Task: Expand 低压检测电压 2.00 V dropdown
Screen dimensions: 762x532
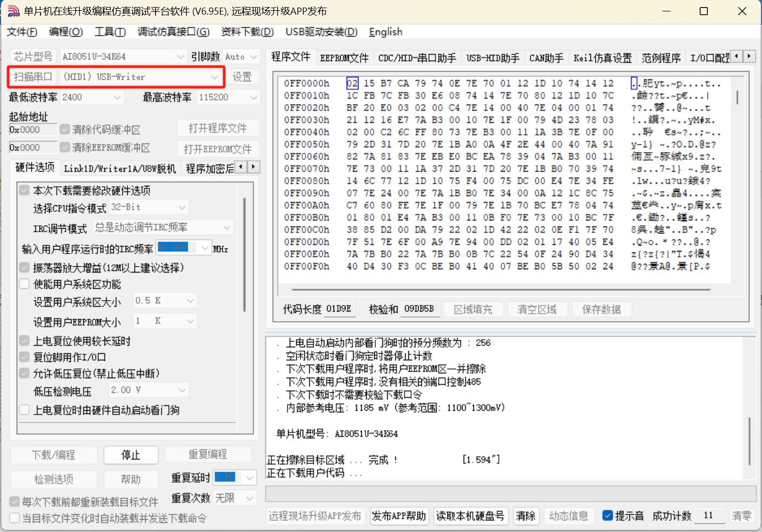Action: point(182,390)
